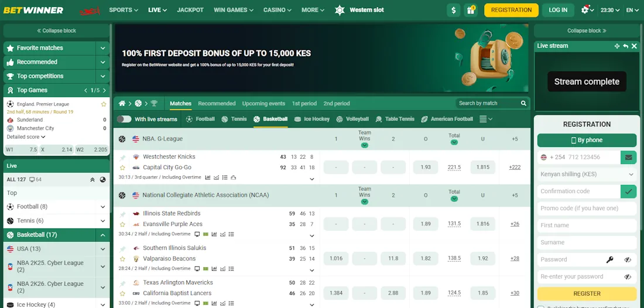Close the Live stream panel

click(634, 46)
